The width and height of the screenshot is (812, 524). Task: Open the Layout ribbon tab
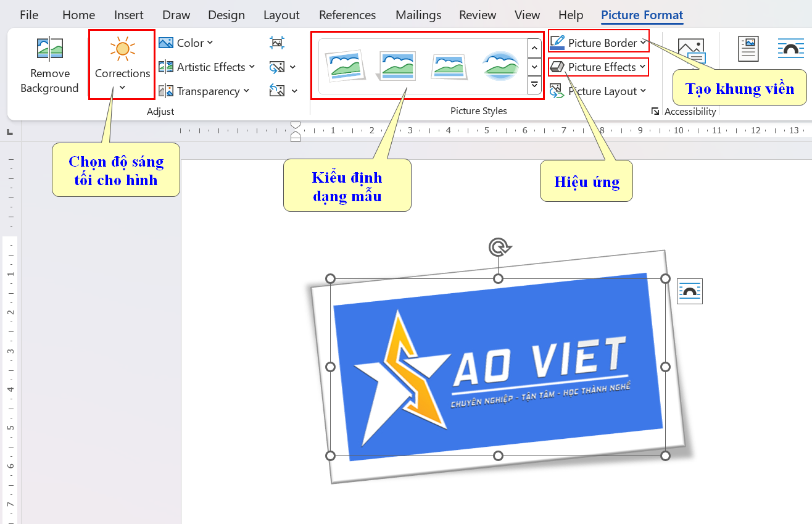coord(281,15)
